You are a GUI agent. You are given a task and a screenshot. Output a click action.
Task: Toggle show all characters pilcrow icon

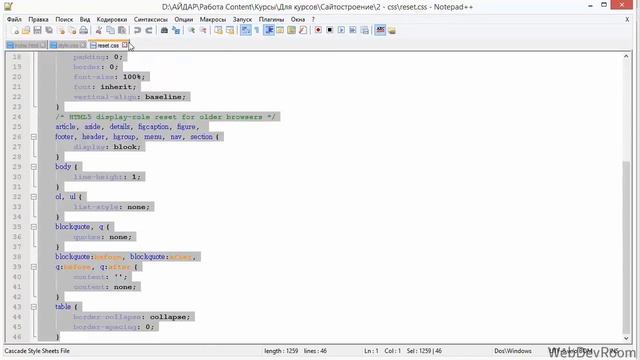[257, 30]
